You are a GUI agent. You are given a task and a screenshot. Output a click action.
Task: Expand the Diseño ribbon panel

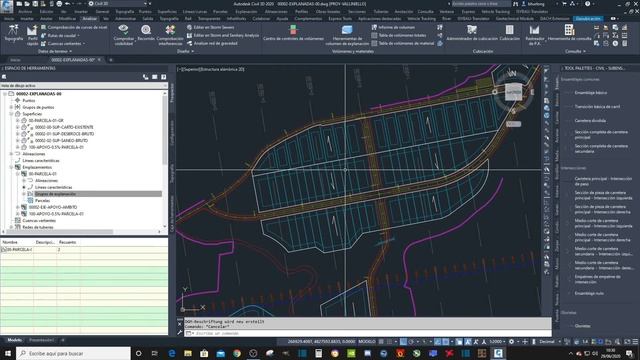(x=185, y=51)
